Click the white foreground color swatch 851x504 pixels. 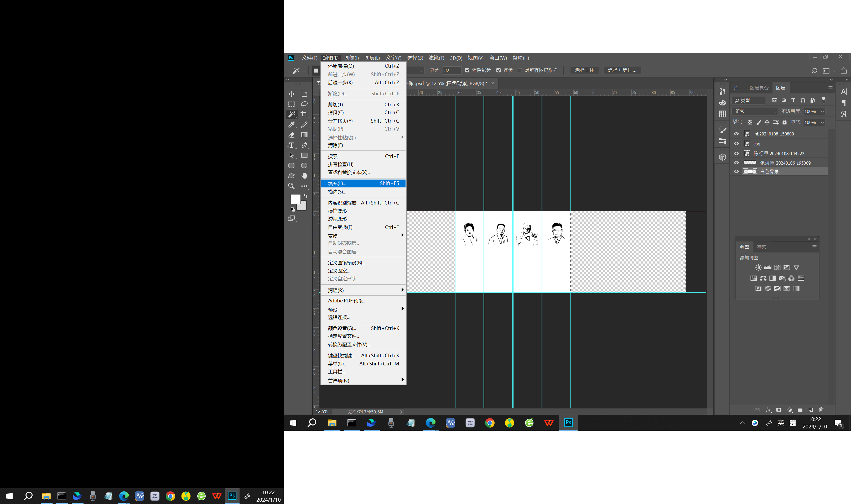point(295,199)
